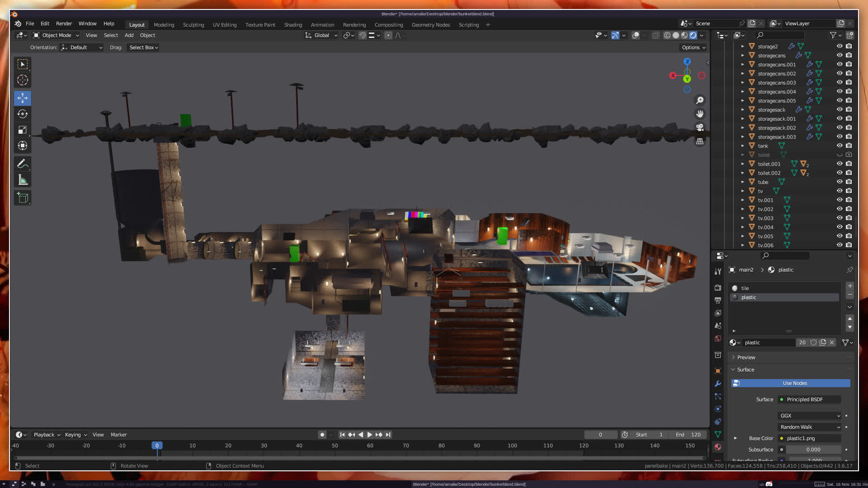868x488 pixels.
Task: Open the Material properties tab
Action: (x=718, y=447)
